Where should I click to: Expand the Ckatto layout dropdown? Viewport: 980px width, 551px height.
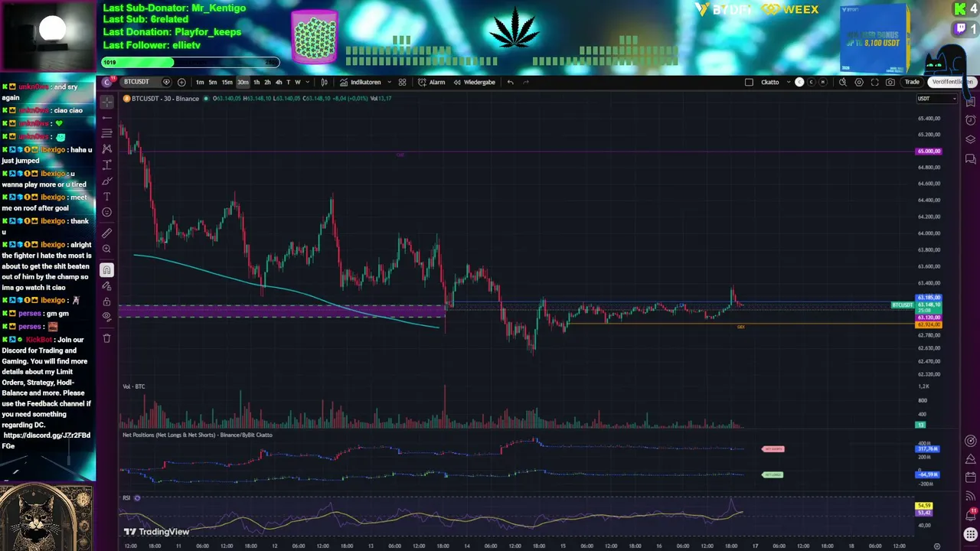coord(789,82)
